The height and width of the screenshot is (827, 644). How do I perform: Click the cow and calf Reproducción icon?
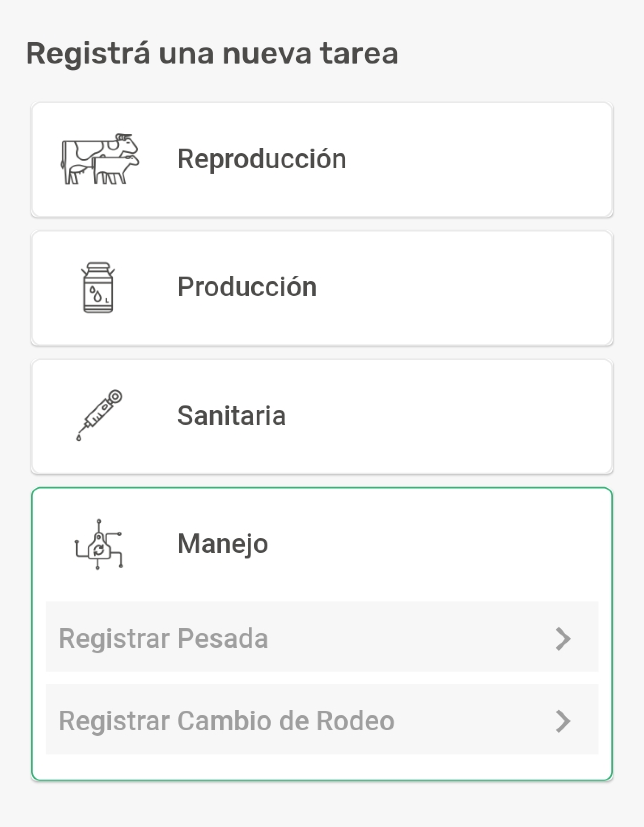pos(99,159)
